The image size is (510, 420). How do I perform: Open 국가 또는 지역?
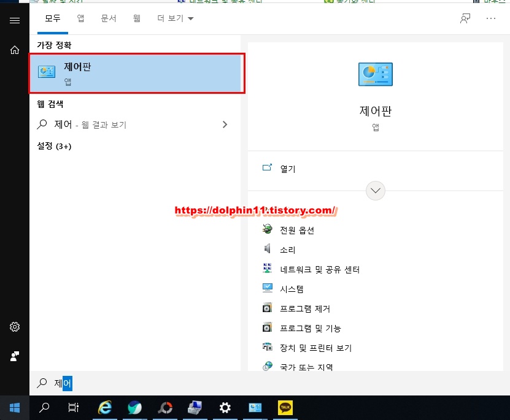click(306, 367)
